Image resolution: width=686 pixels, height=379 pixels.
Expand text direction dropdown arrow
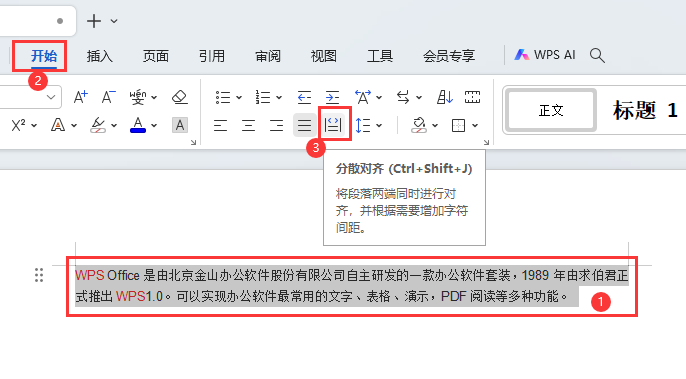coord(419,98)
